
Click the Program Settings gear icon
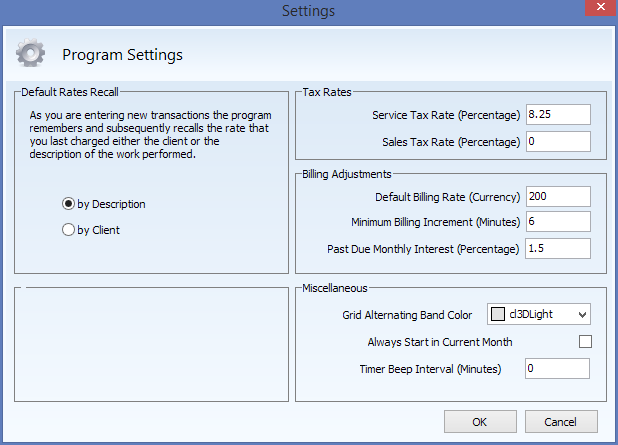tap(30, 53)
